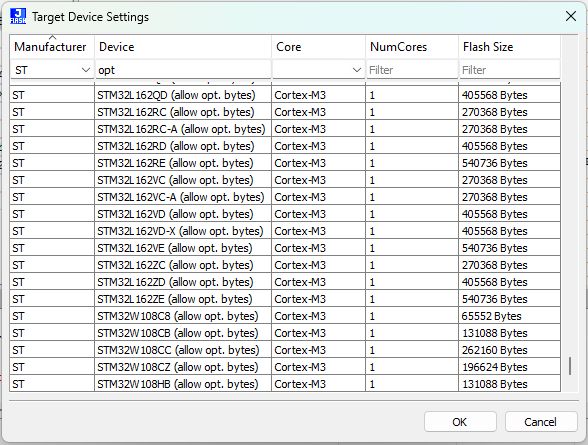Viewport: 588px width, 445px height.
Task: Sort by the Flash Size column header
Action: [x=510, y=47]
